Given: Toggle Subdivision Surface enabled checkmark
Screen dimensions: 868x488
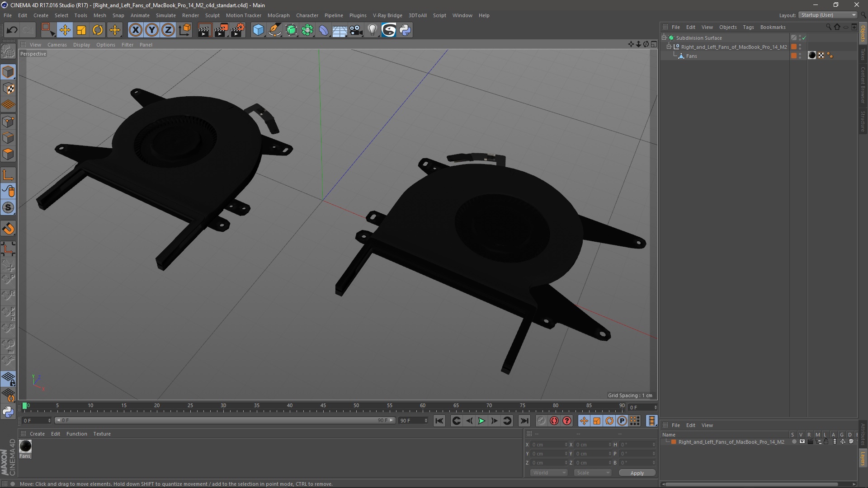Looking at the screenshot, I should click(x=804, y=38).
